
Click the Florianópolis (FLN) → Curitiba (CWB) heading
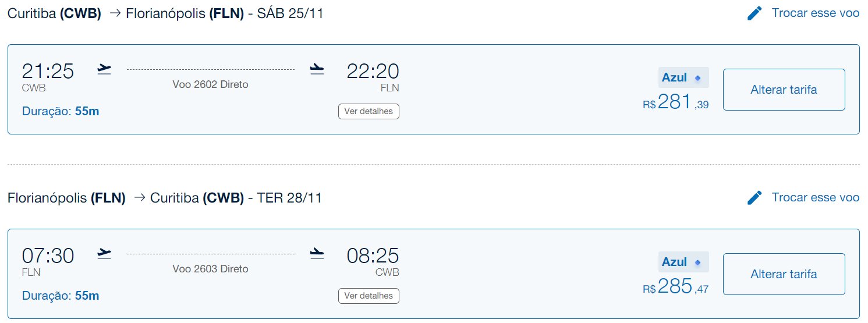click(165, 198)
